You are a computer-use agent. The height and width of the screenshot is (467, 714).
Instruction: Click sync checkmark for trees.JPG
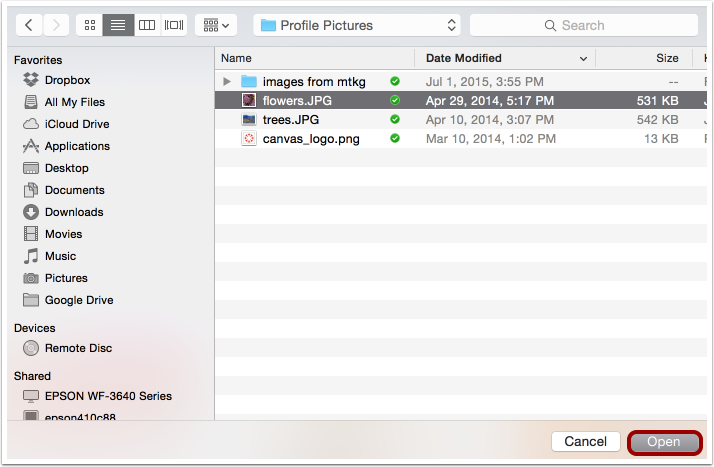pos(395,119)
